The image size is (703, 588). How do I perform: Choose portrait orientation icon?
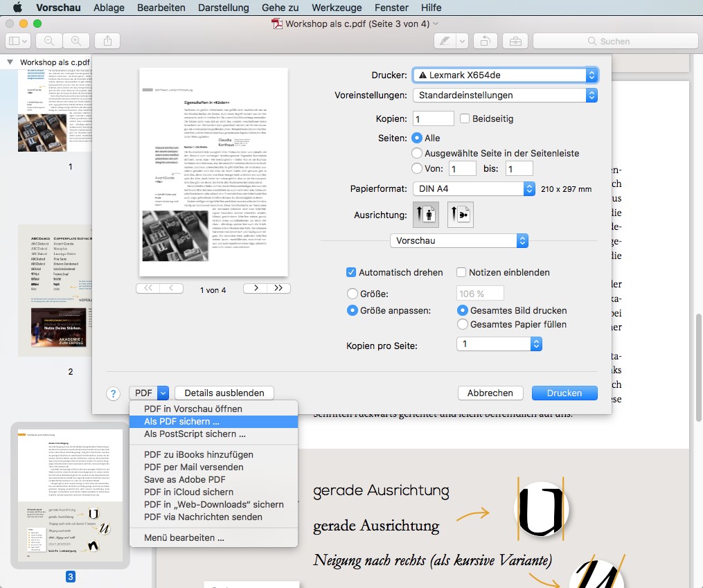point(425,214)
